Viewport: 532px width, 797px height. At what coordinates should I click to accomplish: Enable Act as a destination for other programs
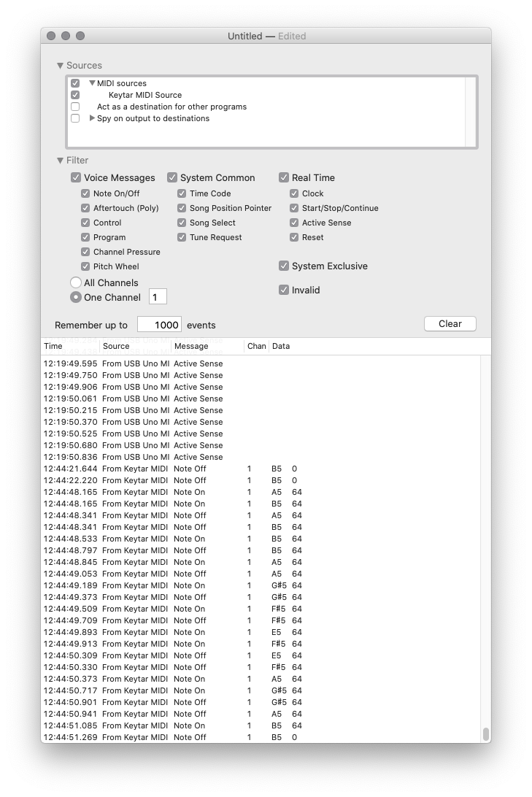point(75,107)
